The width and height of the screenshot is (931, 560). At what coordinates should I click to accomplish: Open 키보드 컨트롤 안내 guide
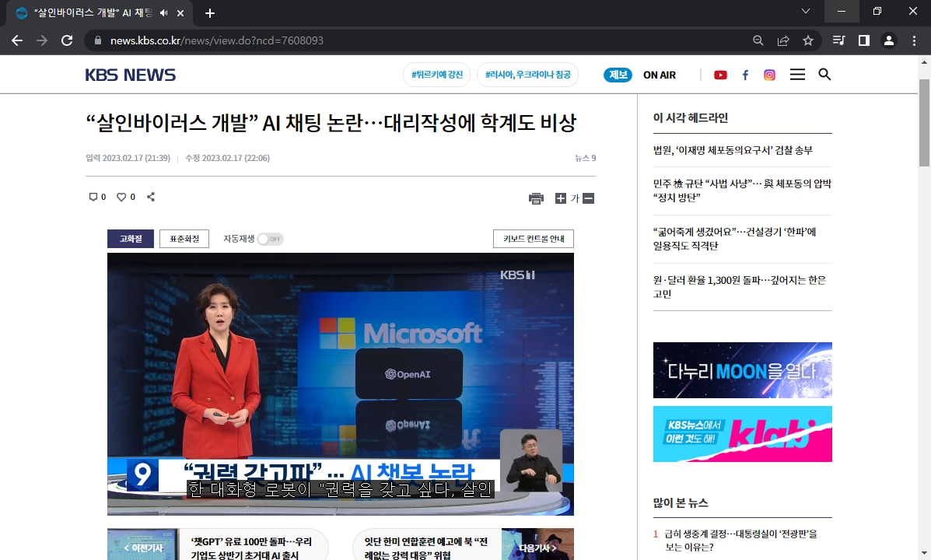click(534, 239)
